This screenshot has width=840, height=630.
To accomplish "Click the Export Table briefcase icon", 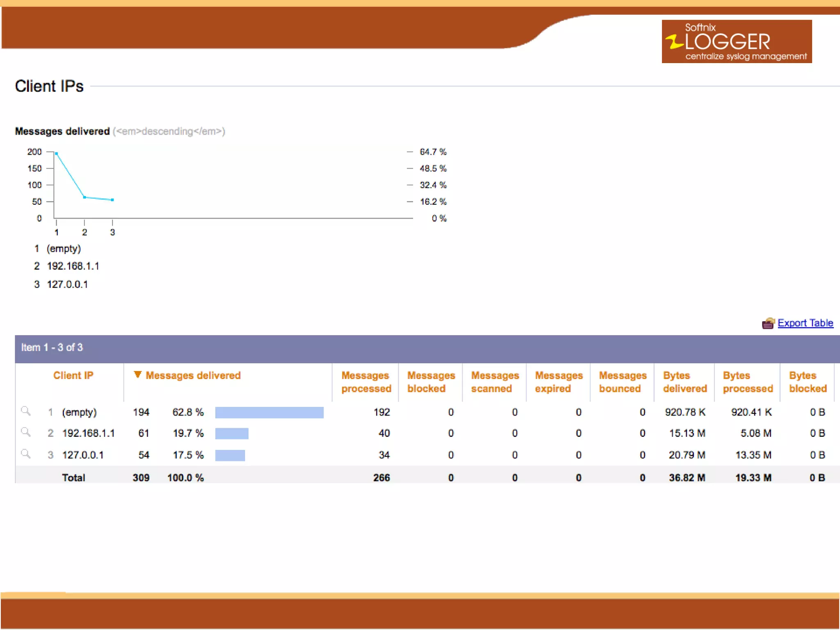I will pos(767,324).
